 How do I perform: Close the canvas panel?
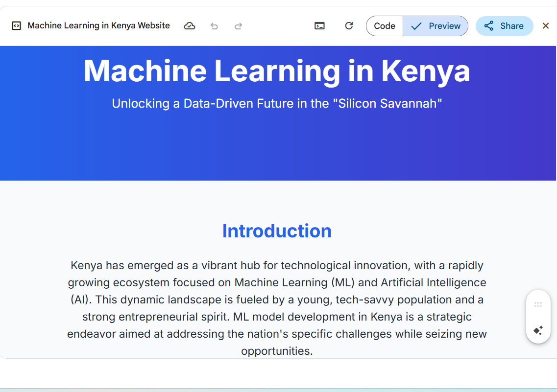pyautogui.click(x=546, y=26)
